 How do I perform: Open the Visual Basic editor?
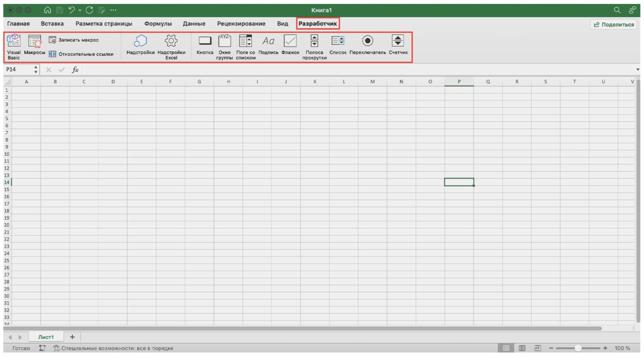tap(14, 46)
